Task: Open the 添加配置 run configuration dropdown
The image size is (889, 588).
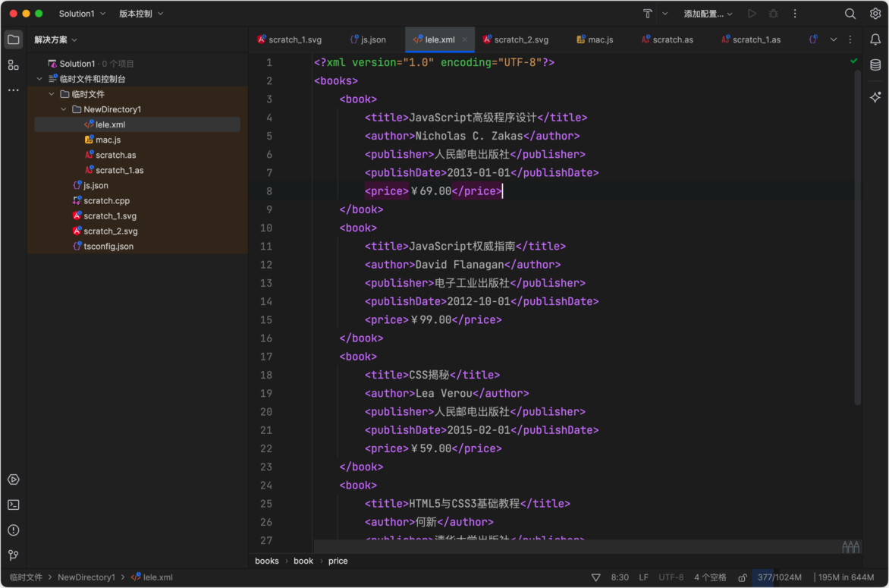Action: (x=708, y=14)
